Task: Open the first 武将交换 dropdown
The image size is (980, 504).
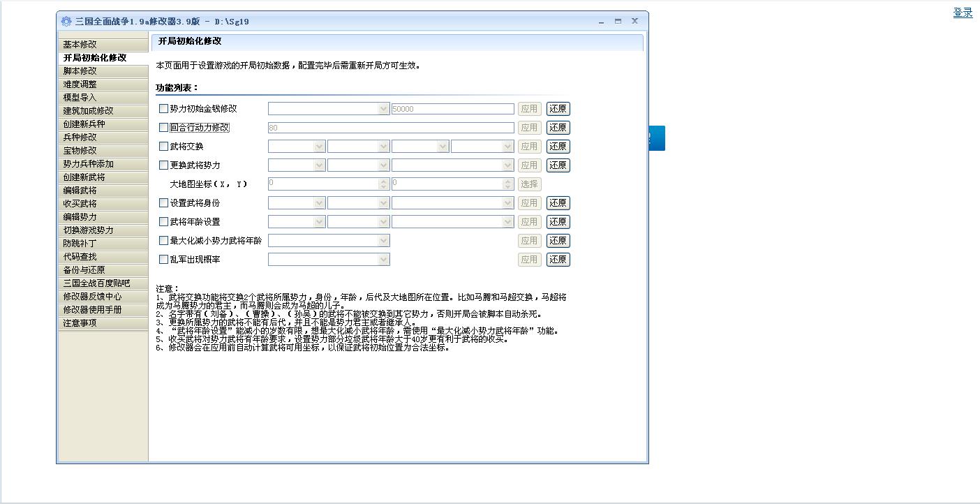Action: (319, 146)
